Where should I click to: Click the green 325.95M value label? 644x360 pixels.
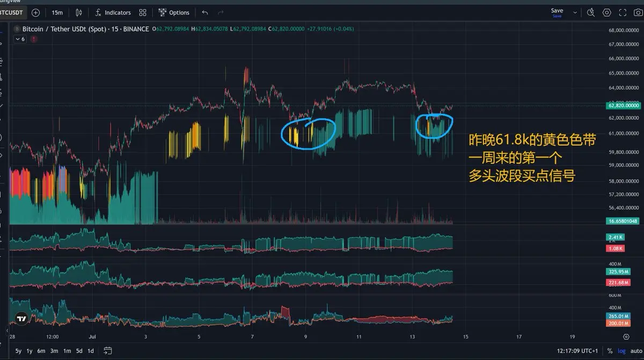click(618, 272)
